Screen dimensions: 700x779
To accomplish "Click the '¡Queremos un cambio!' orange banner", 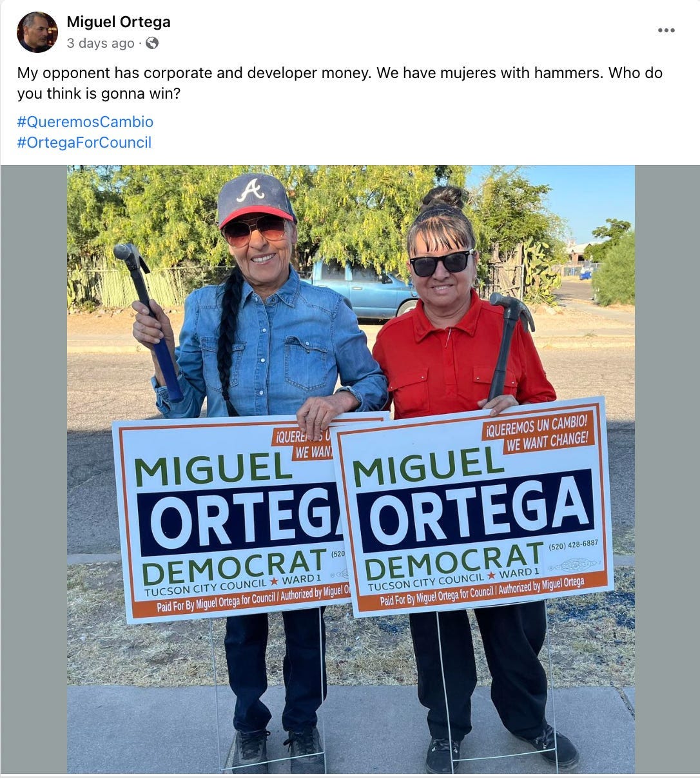I will click(538, 431).
